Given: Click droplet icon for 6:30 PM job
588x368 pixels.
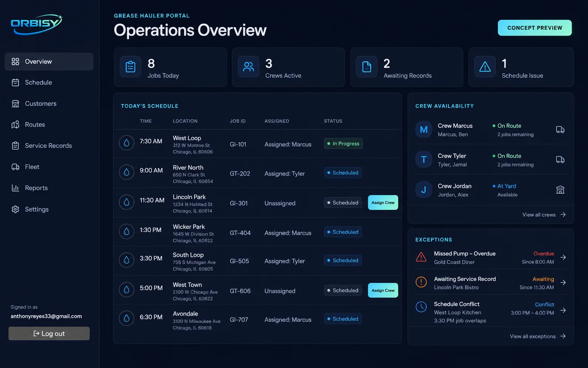Looking at the screenshot, I should tap(126, 318).
